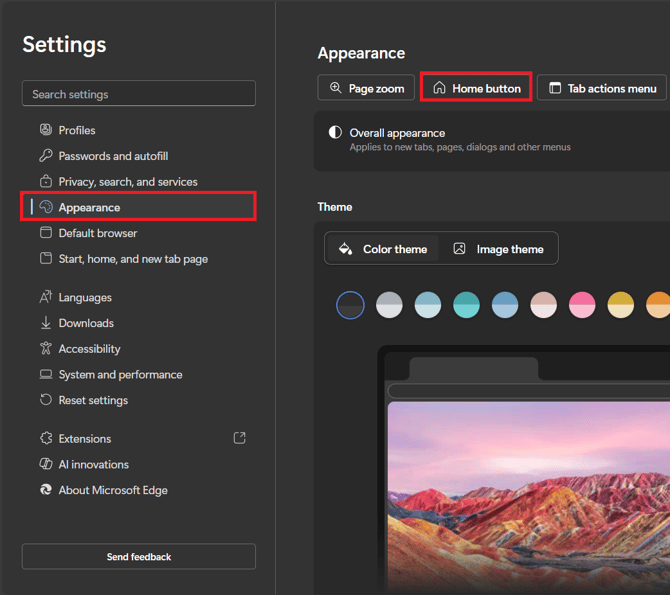Open the Languages settings page
Viewport: 670px width, 595px height.
[85, 298]
